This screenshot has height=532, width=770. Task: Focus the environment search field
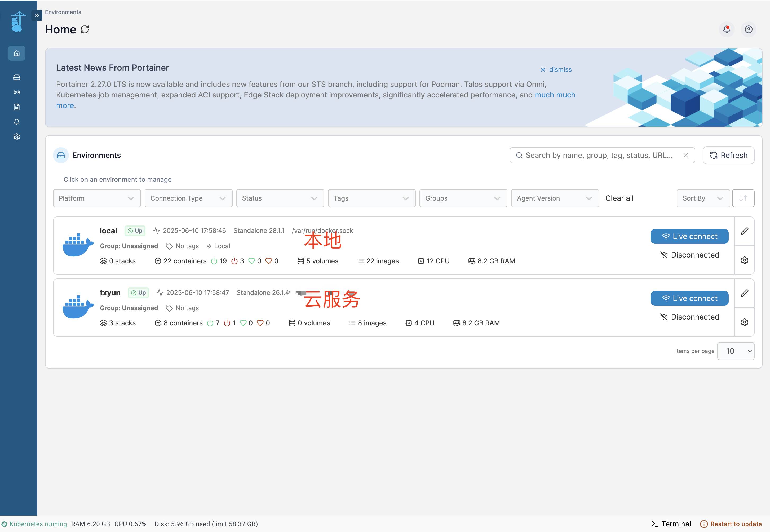602,155
